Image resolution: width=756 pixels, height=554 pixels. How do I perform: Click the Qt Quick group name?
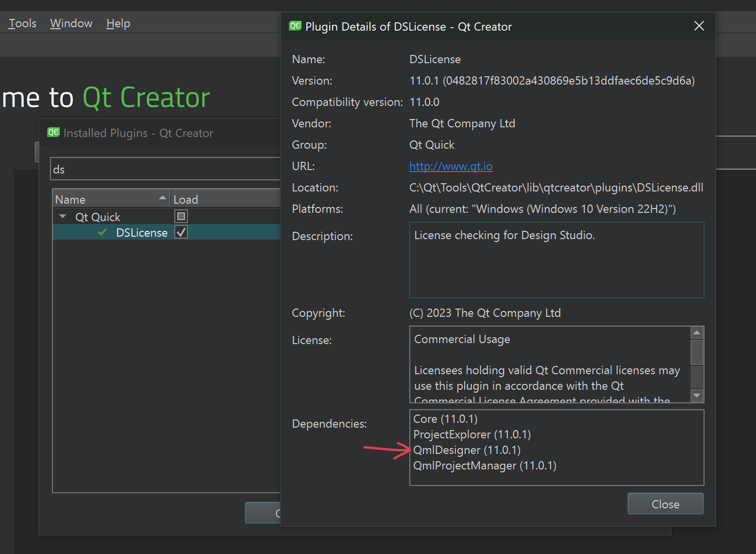pos(98,217)
